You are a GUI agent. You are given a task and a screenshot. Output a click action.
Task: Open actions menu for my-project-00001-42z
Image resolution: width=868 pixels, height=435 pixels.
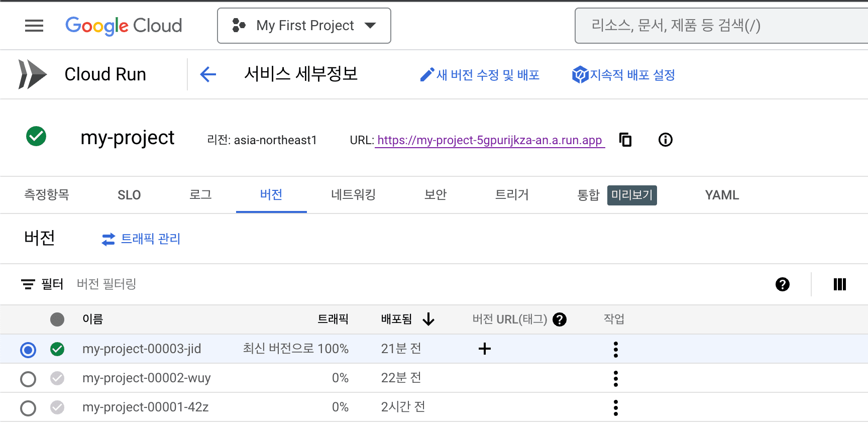point(615,407)
